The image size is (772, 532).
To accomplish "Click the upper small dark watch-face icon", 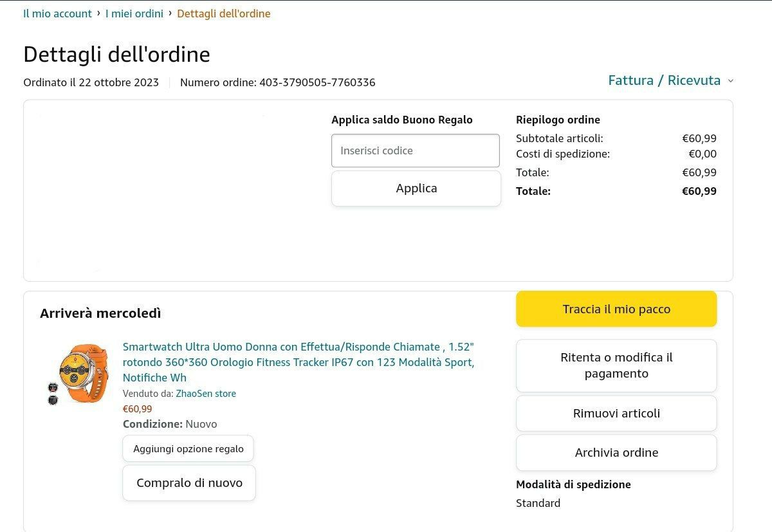I will tap(53, 387).
